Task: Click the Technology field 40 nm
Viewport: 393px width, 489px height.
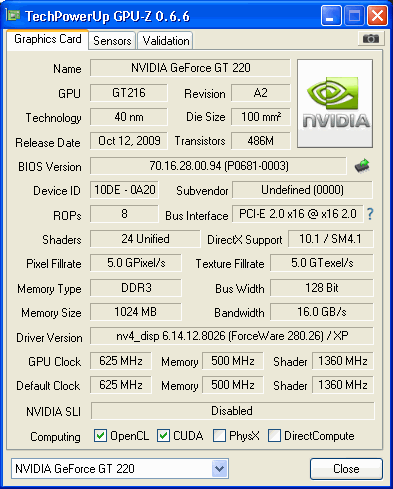Action: [x=129, y=117]
